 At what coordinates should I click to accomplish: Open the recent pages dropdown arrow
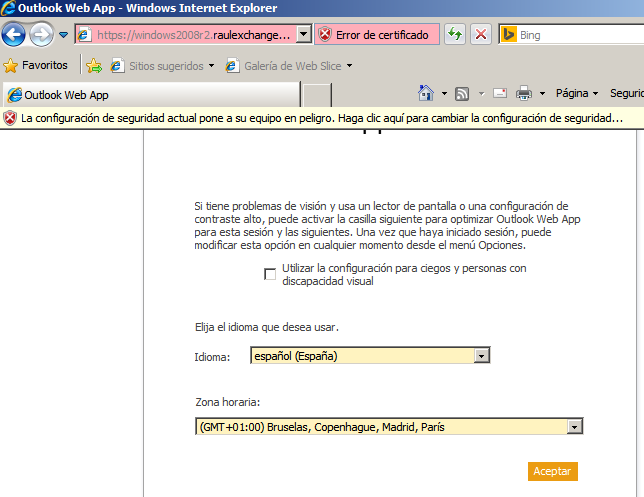(x=63, y=35)
